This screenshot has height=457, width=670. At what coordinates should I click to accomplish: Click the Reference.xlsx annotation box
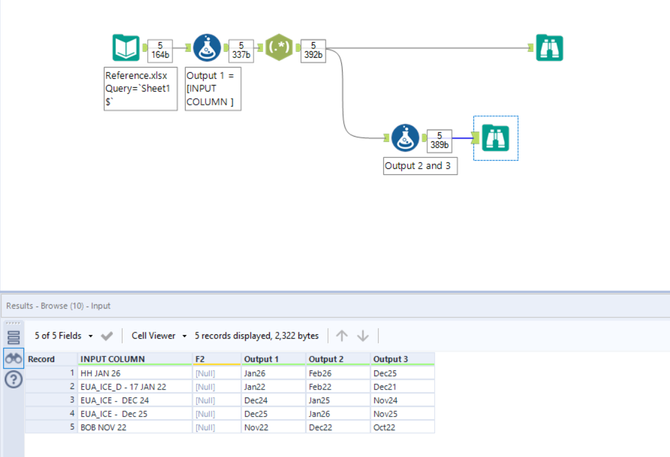click(141, 89)
